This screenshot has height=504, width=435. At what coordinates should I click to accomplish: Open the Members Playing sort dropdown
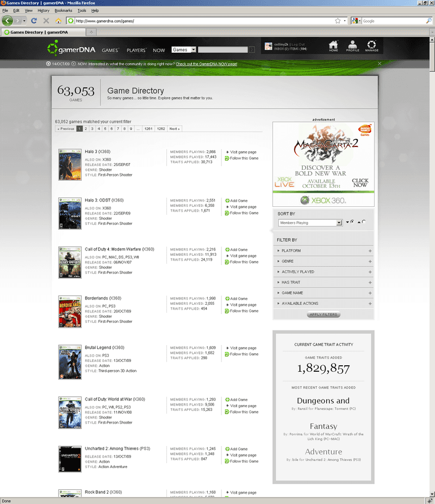pyautogui.click(x=339, y=223)
